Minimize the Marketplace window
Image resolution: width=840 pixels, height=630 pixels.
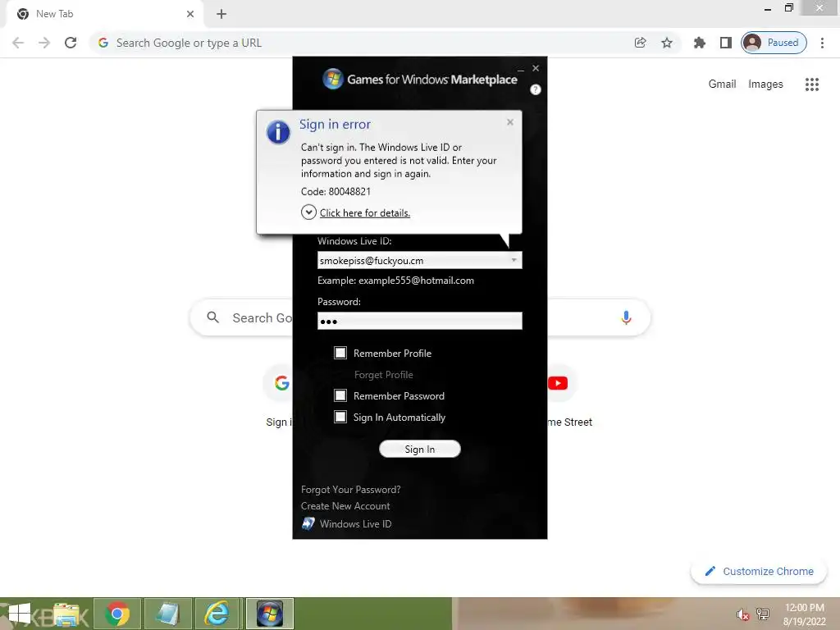(x=520, y=69)
